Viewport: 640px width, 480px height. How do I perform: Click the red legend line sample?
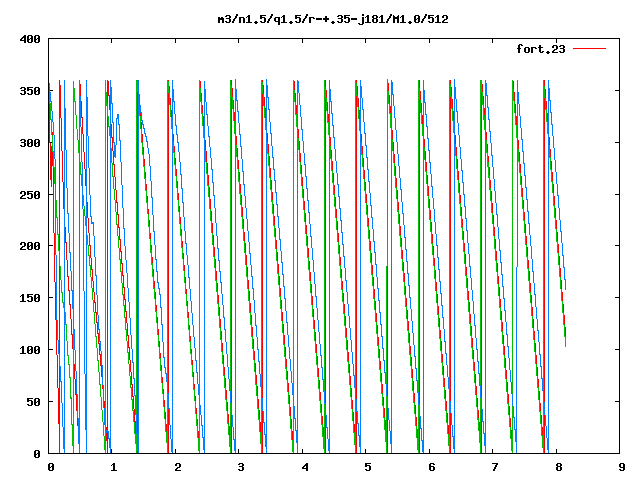(589, 49)
